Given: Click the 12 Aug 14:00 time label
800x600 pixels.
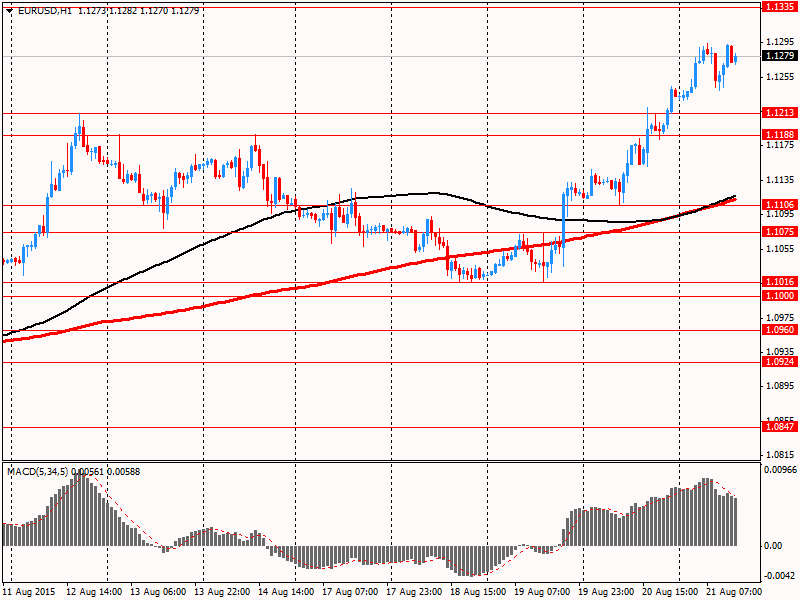Looking at the screenshot, I should pos(94,592).
